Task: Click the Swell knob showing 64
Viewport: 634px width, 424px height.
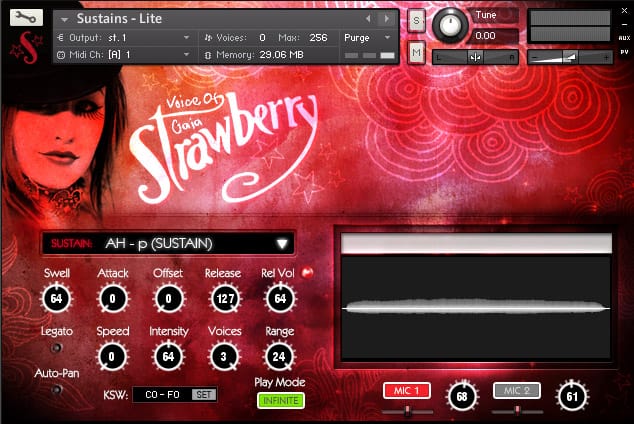Action: [56, 299]
